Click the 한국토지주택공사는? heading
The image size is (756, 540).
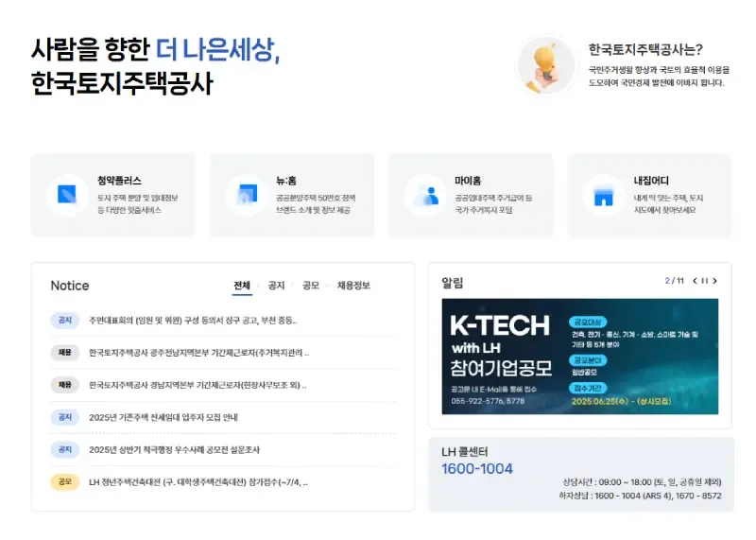645,49
